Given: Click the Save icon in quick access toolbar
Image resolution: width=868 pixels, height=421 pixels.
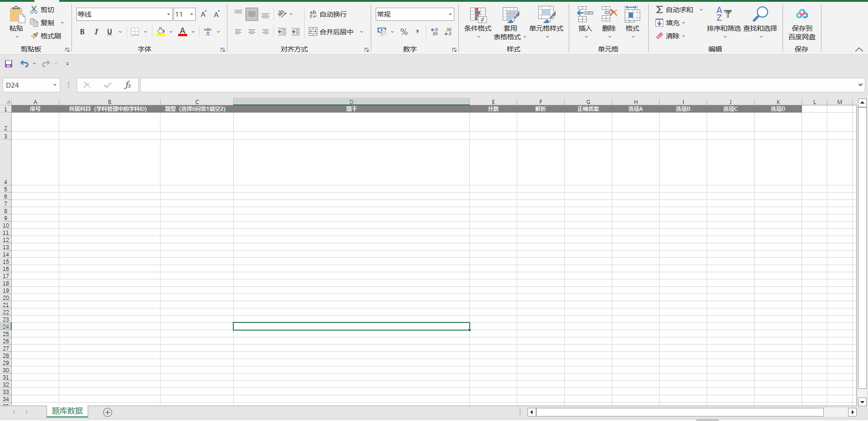Looking at the screenshot, I should [9, 64].
